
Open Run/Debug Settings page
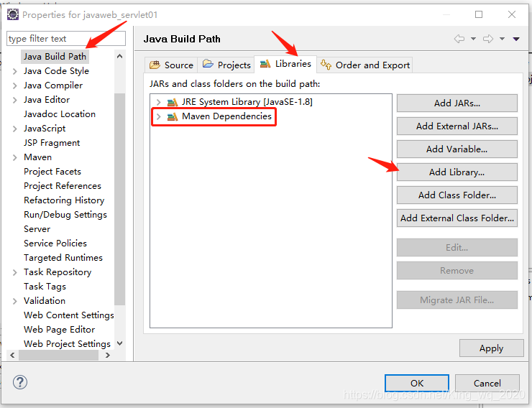tap(65, 215)
